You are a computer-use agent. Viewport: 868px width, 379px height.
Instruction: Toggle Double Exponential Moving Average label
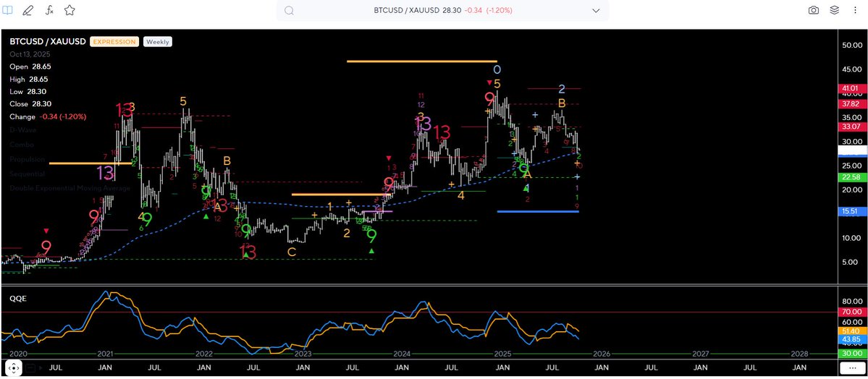69,188
